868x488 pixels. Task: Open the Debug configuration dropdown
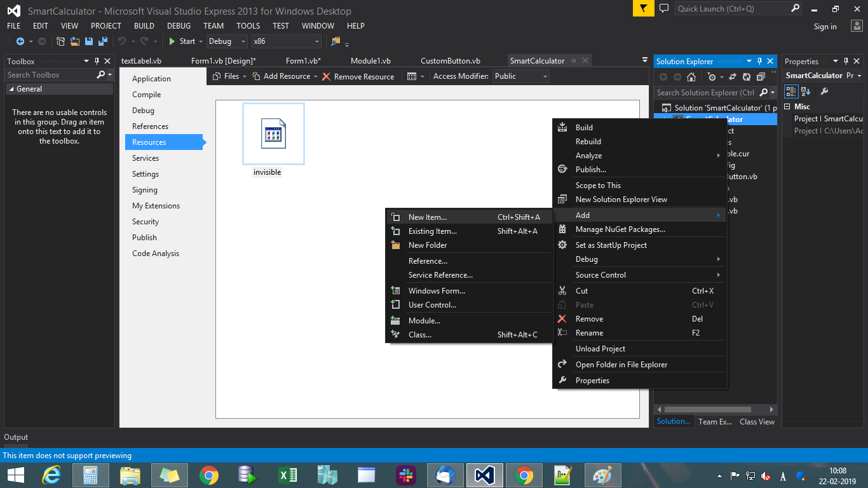[x=227, y=41]
